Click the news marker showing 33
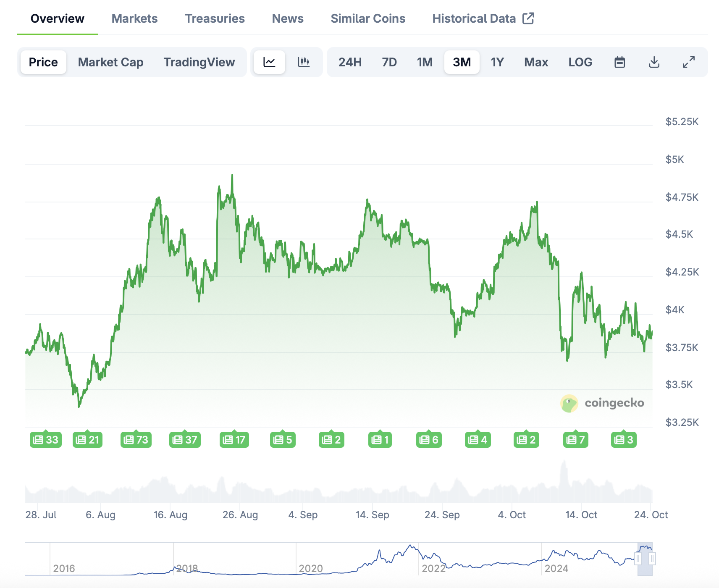Image resolution: width=719 pixels, height=588 pixels. (46, 440)
